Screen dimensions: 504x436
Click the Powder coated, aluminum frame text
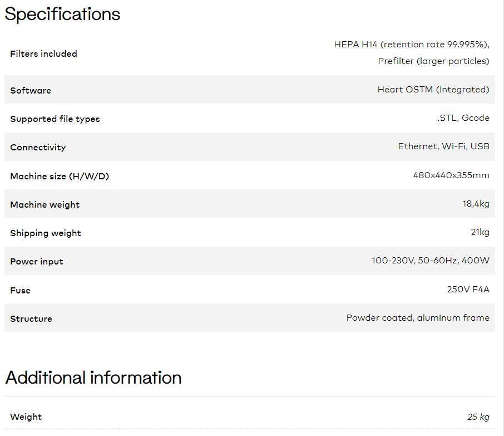click(x=418, y=318)
